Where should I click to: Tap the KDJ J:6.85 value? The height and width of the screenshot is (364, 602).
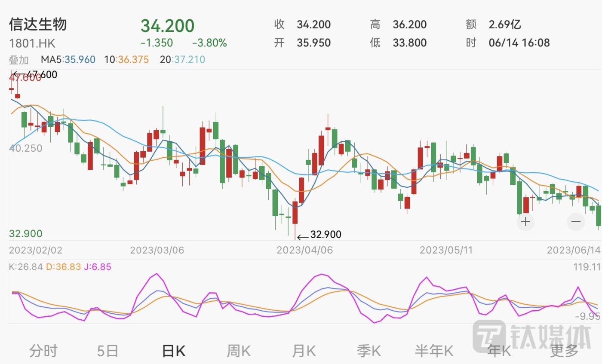pyautogui.click(x=98, y=267)
